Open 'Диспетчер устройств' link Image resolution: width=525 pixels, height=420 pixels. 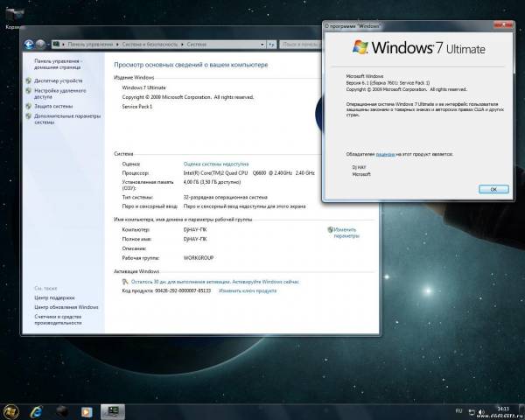point(59,80)
